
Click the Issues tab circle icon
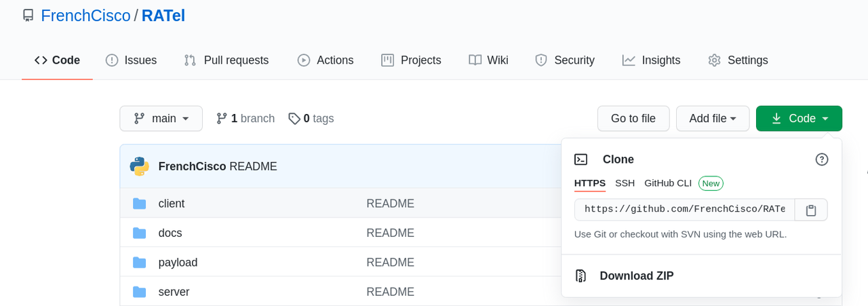tap(112, 60)
